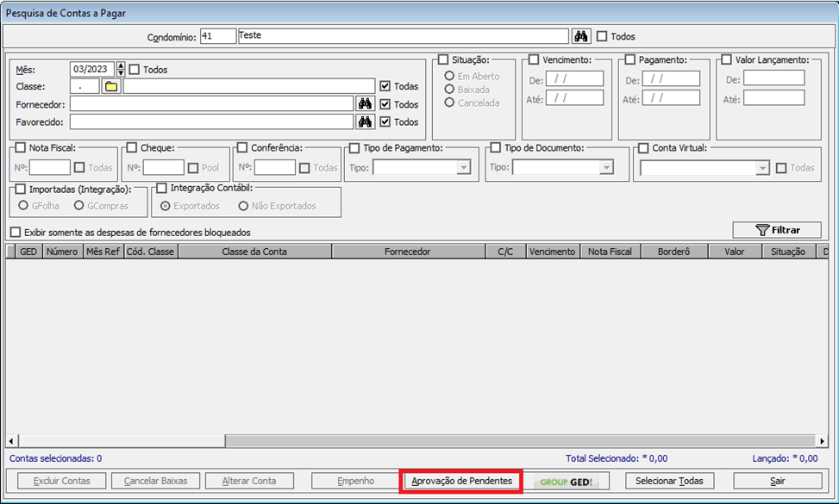Click Excluir Contas button

(x=61, y=481)
